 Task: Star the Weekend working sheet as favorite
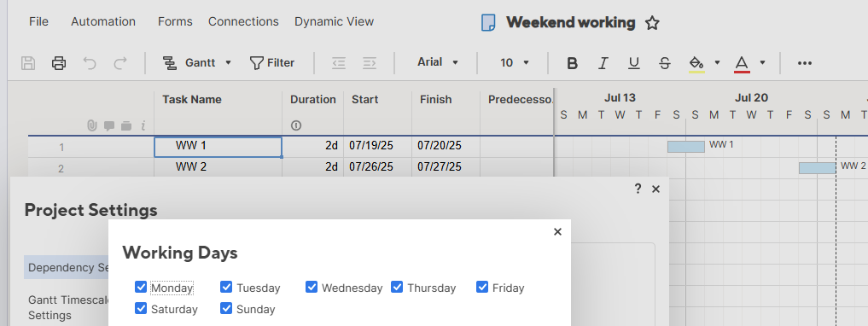652,23
